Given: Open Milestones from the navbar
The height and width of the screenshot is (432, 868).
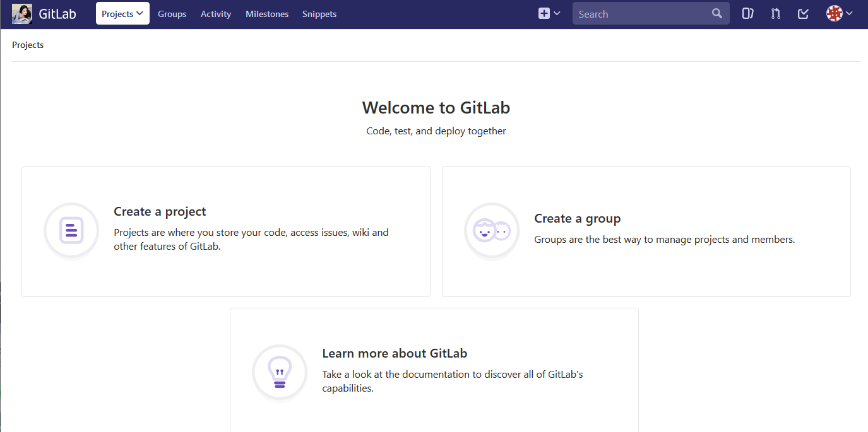Looking at the screenshot, I should coord(267,14).
